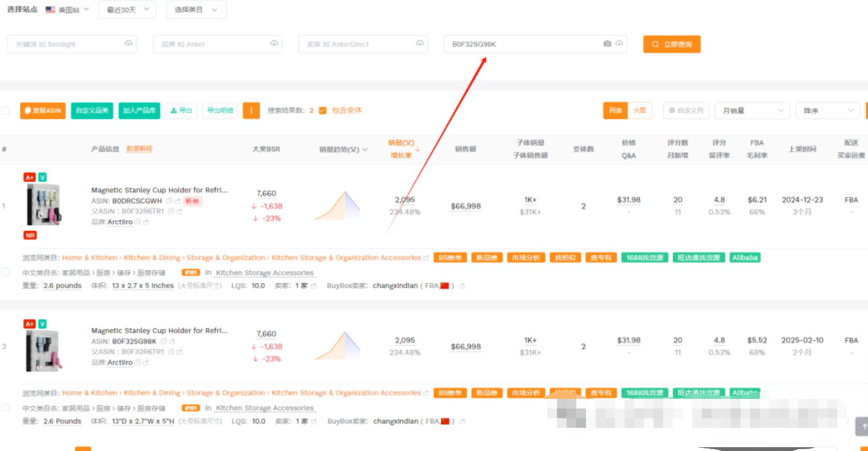The height and width of the screenshot is (451, 868).
Task: Copy brand Arctilro icon in row 1
Action: click(138, 222)
